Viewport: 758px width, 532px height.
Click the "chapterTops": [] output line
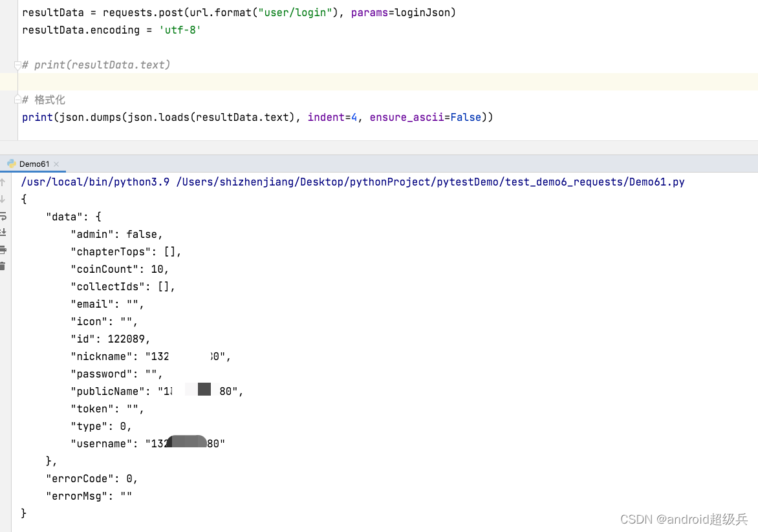pos(125,251)
